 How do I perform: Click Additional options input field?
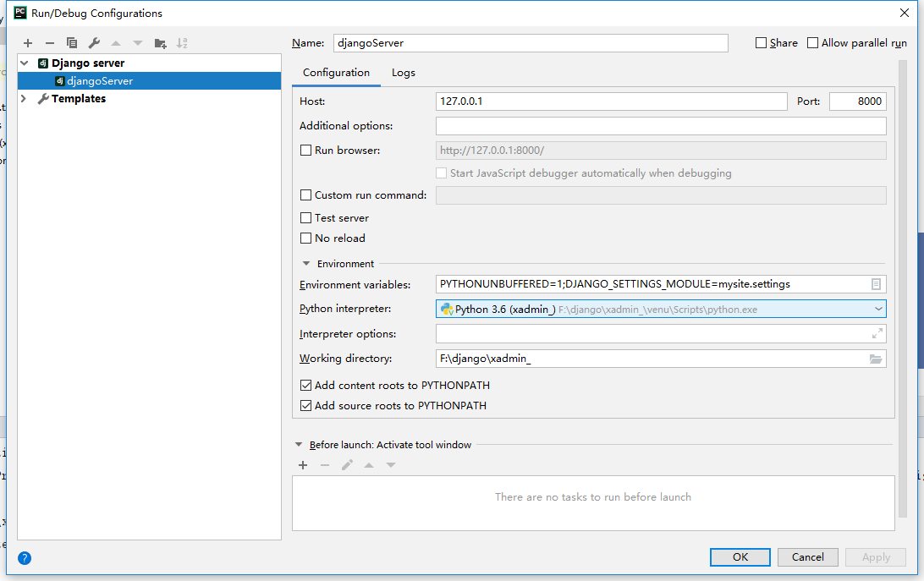click(x=661, y=125)
